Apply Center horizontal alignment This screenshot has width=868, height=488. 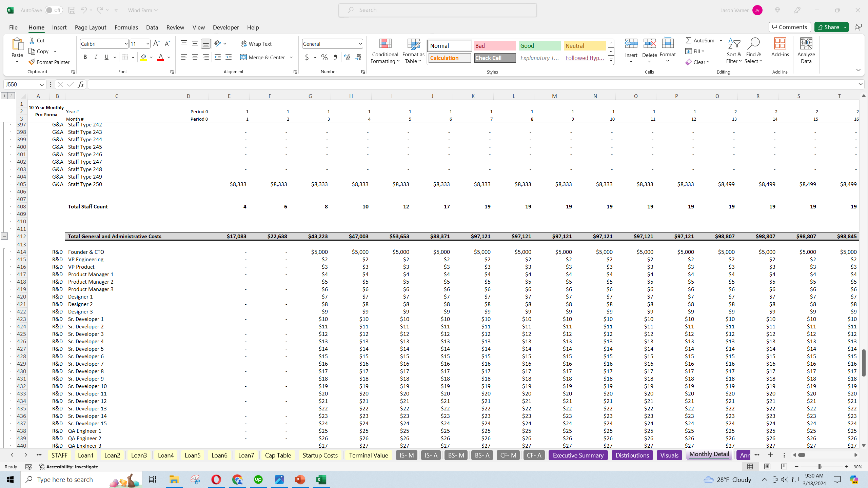(x=195, y=57)
